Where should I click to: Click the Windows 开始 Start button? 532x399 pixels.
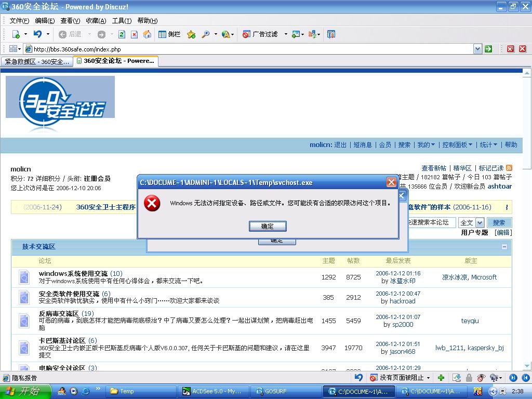(26, 391)
